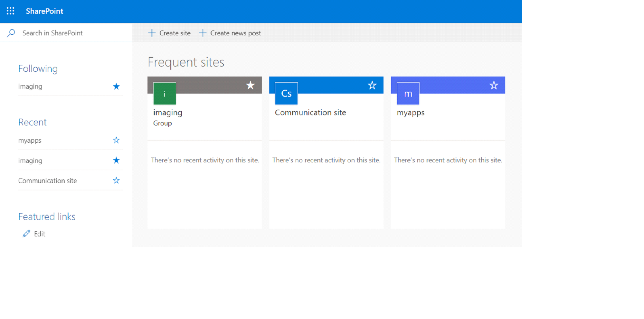Select the Edit label in Featured links
This screenshot has width=644, height=319.
coord(40,234)
